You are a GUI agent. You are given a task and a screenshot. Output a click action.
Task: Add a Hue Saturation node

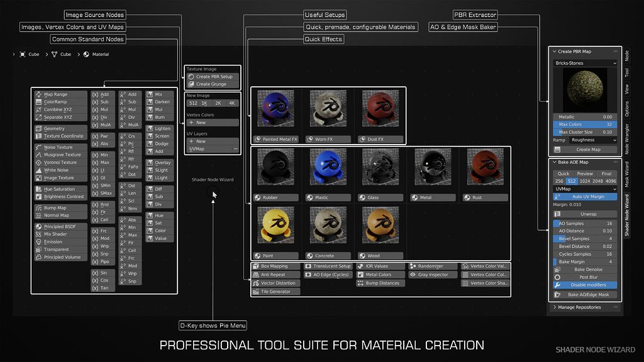pyautogui.click(x=61, y=189)
